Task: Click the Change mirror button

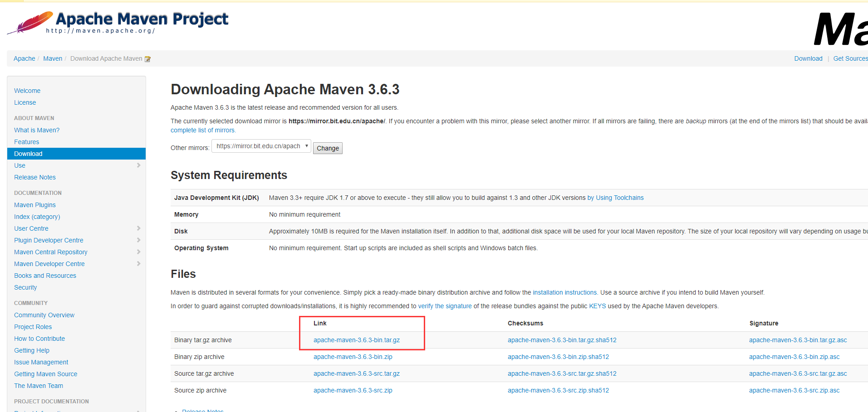Action: point(328,148)
